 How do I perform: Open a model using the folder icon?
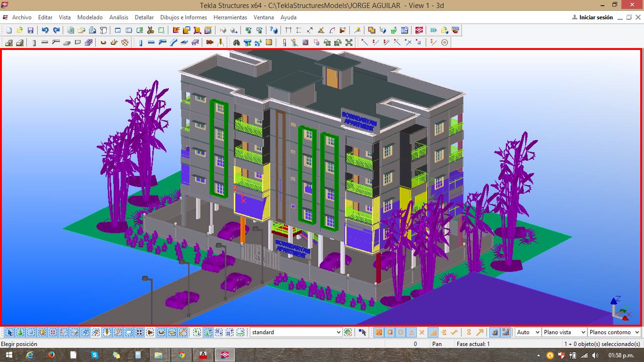[19, 30]
